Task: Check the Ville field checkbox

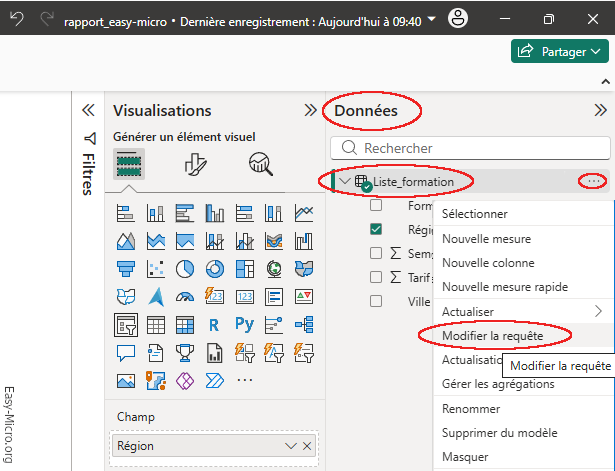Action: click(376, 301)
